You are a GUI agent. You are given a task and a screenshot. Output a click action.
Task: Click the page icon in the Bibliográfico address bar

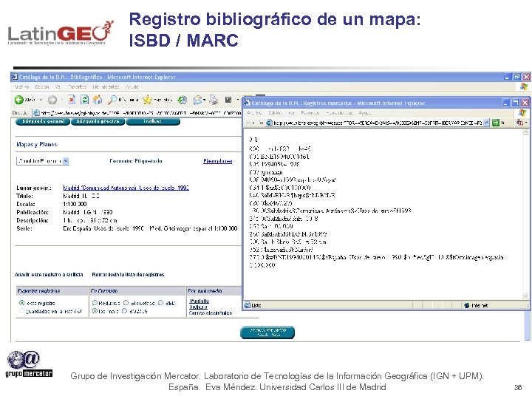[36, 113]
